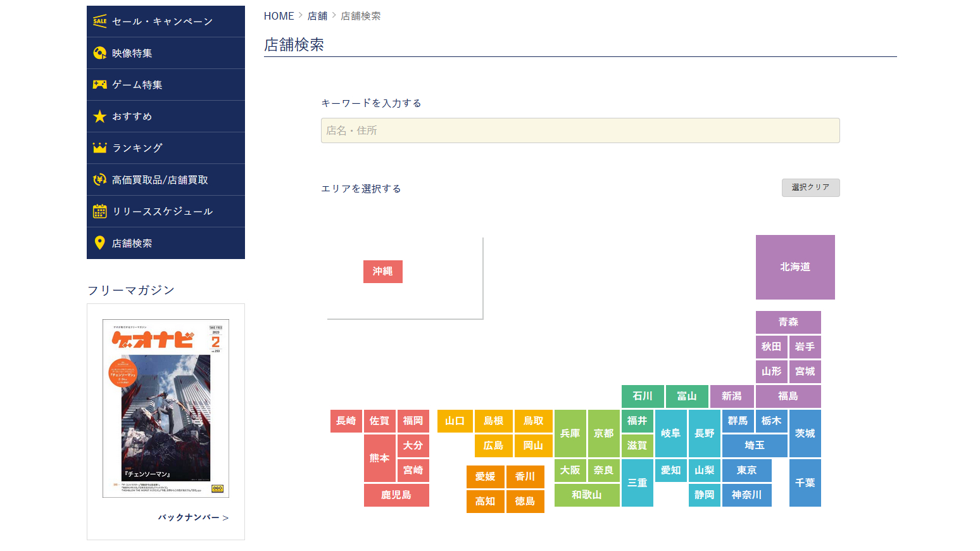980x551 pixels.
Task: Choose 秋田 prefecture tile
Action: (771, 347)
